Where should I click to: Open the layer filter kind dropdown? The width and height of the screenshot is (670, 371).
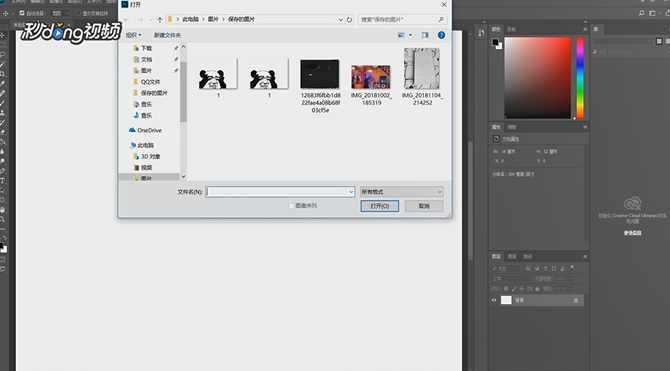point(505,268)
